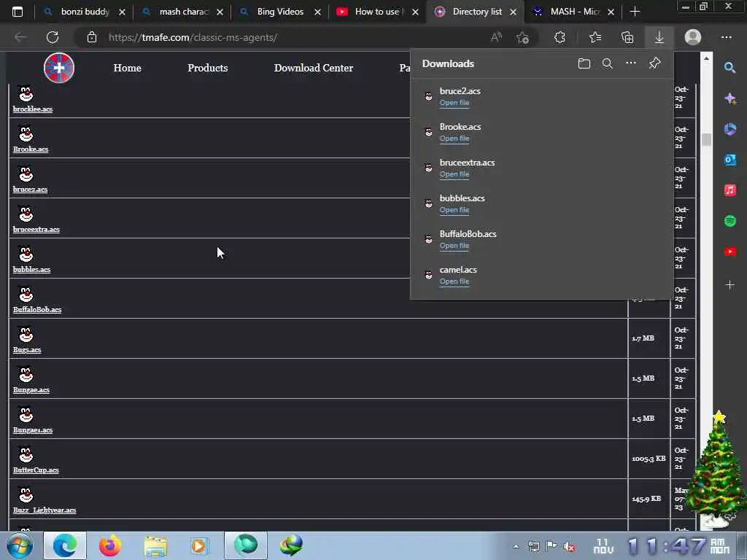This screenshot has width=747, height=560.
Task: Open the Outlook sidebar icon
Action: click(729, 160)
